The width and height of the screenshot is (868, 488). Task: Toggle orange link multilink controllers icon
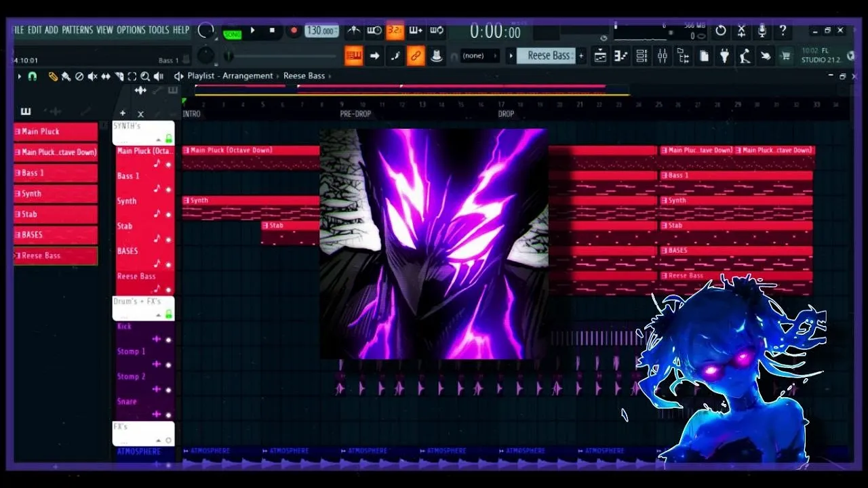[416, 56]
